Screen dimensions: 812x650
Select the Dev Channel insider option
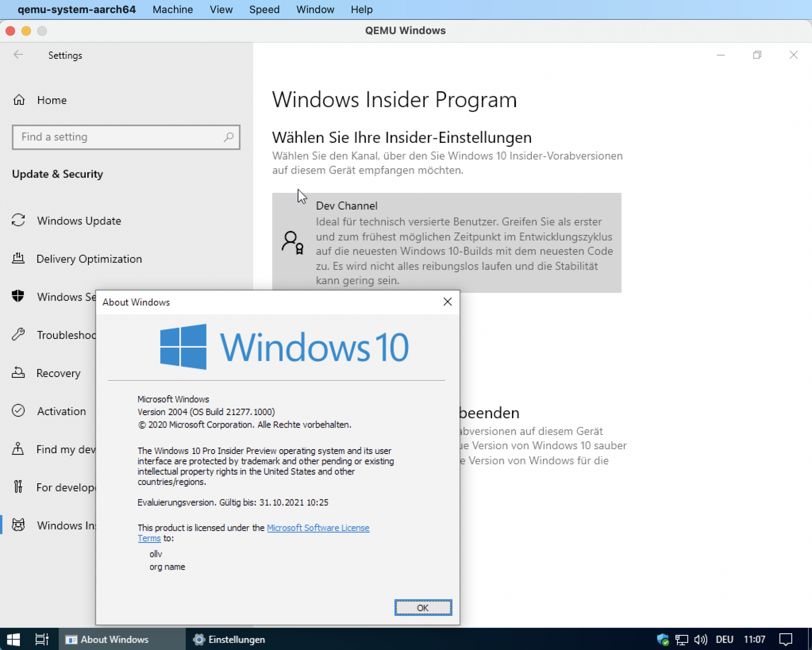point(447,243)
